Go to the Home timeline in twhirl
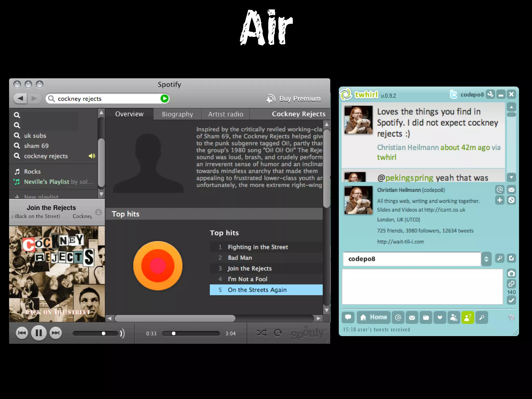532x399 pixels. click(374, 317)
